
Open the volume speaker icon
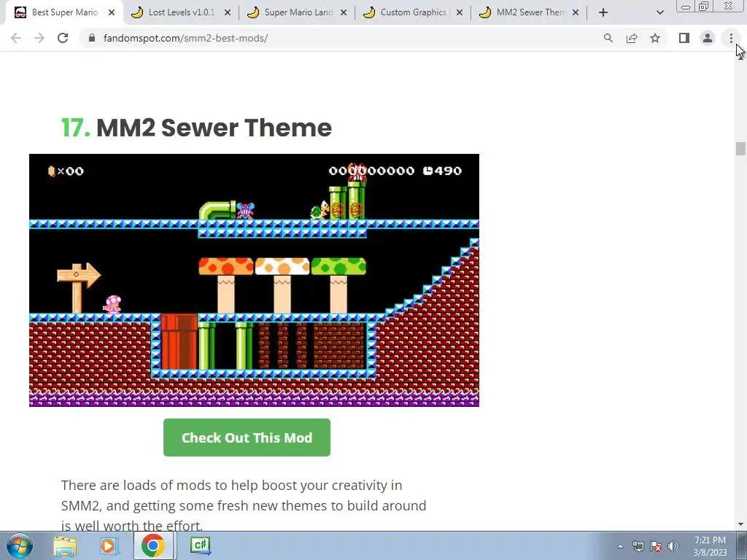(x=673, y=546)
